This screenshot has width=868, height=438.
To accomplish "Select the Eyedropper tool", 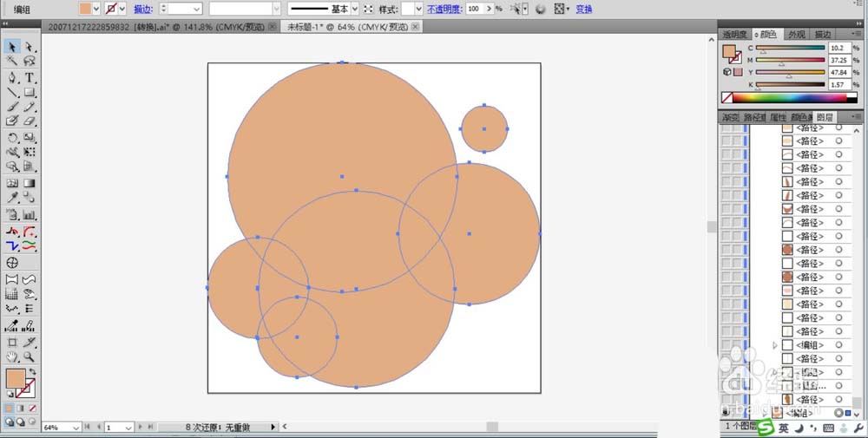I will pos(11,198).
